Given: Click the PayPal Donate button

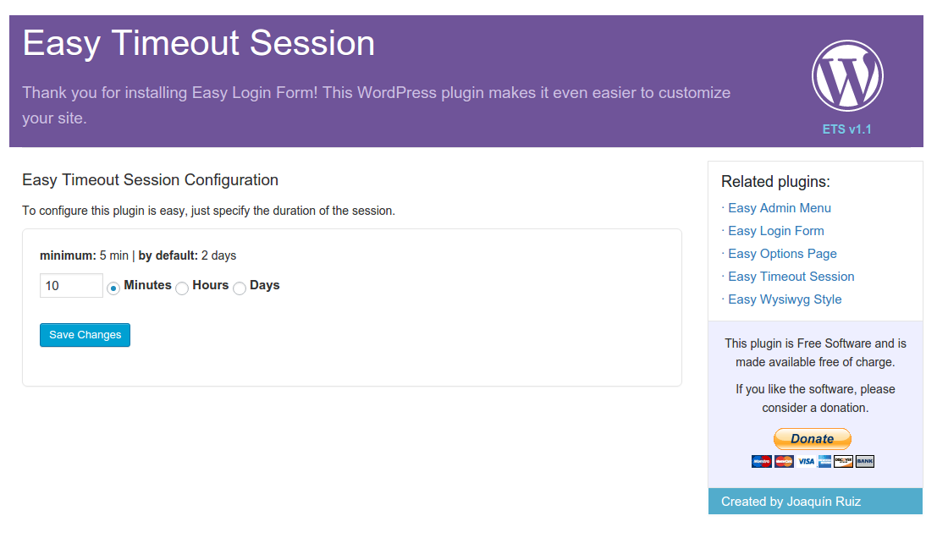Looking at the screenshot, I should pyautogui.click(x=813, y=438).
